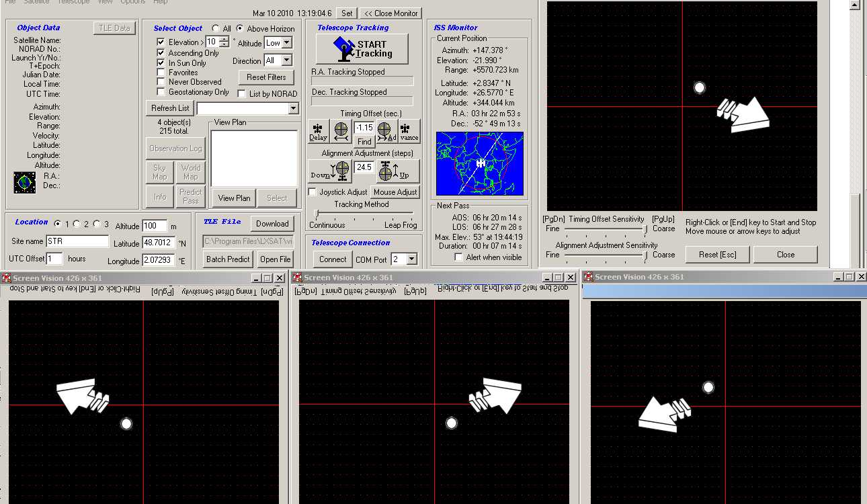Click the date text 'Mar 10 2010'
Viewport: 867px width, 504px height.
[274, 13]
